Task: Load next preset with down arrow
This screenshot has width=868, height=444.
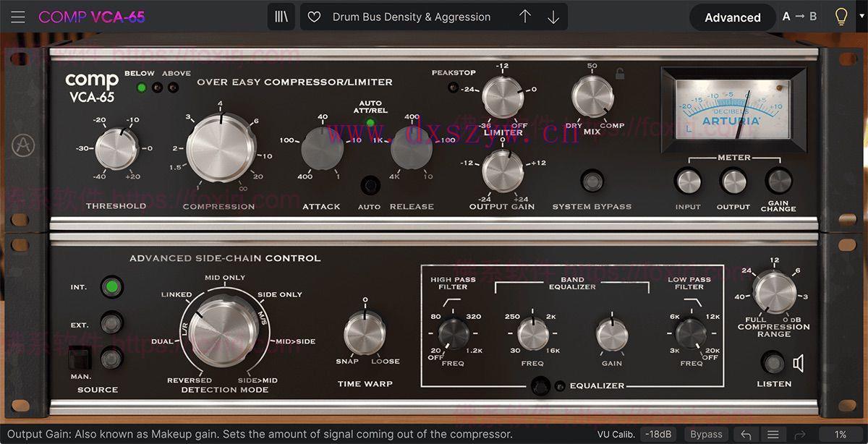Action: point(553,17)
